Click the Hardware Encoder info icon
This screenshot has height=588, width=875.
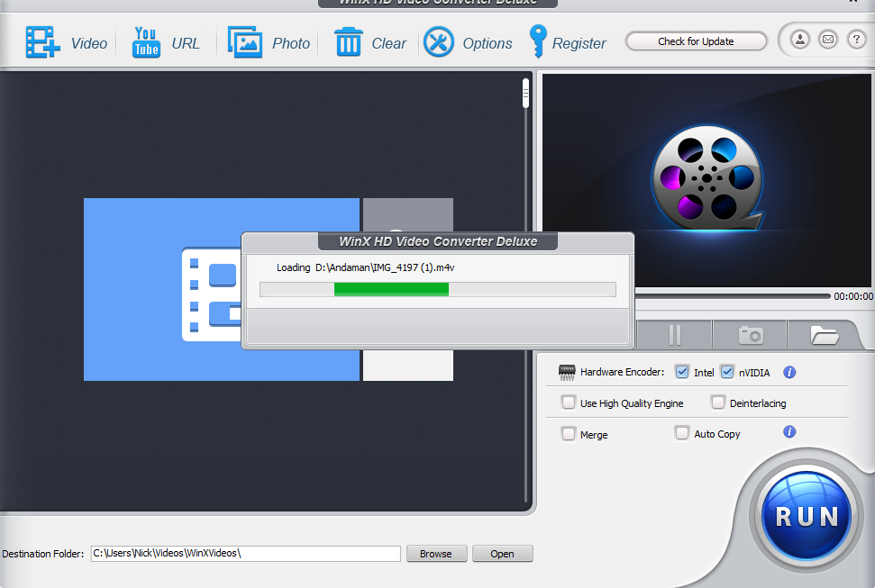click(789, 372)
